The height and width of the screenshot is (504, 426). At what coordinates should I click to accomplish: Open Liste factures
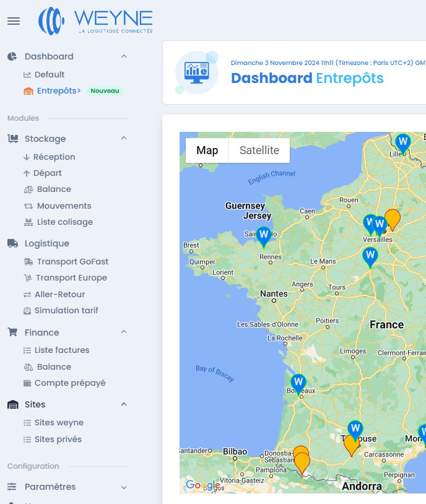pos(62,350)
